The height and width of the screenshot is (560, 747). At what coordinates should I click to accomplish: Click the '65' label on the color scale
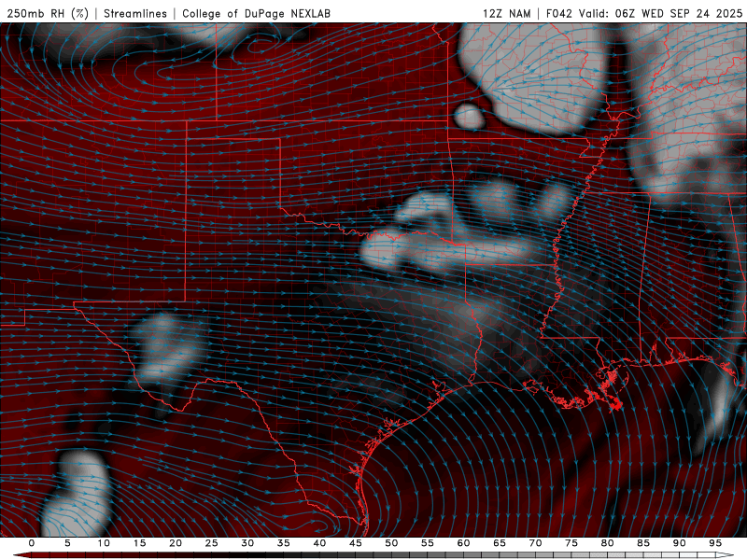(x=500, y=543)
